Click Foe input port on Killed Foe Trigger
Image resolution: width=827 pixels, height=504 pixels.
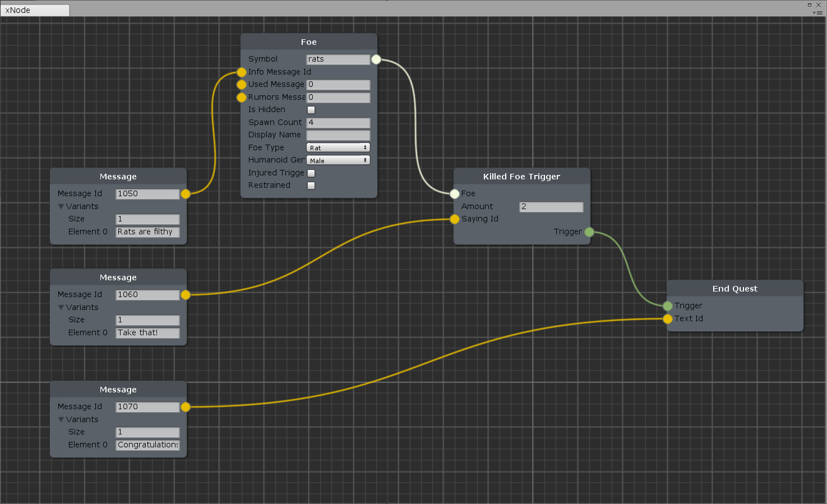pos(455,194)
